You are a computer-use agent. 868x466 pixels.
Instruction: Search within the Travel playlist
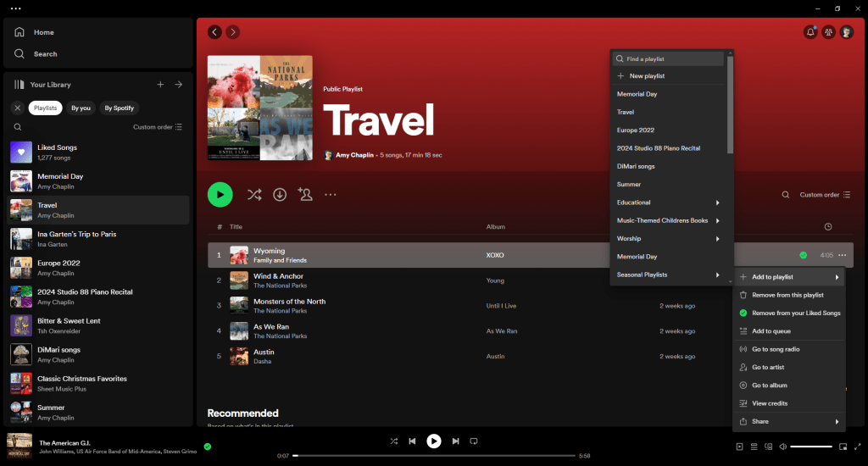pos(786,195)
